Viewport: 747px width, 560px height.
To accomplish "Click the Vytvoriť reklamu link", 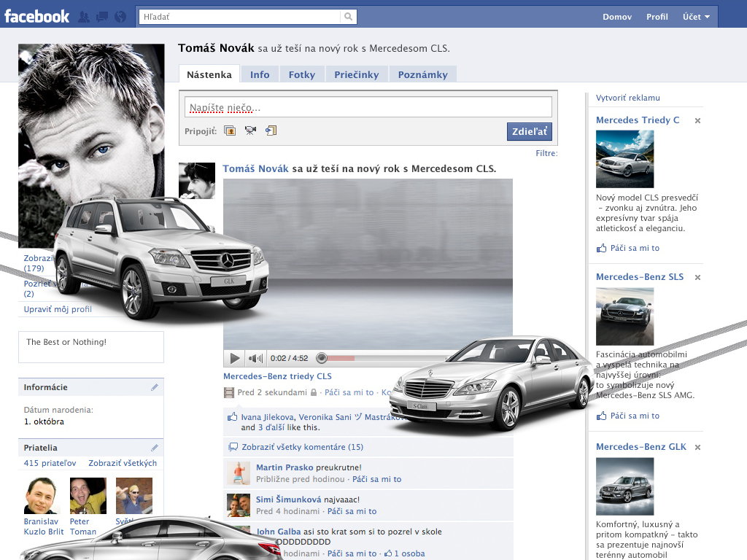I will [627, 98].
